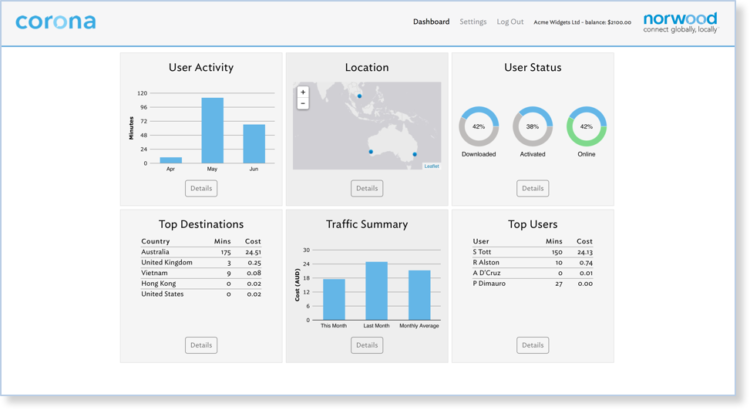Screen dimensions: 750x410
Task: Open User Status Details button
Action: click(532, 188)
